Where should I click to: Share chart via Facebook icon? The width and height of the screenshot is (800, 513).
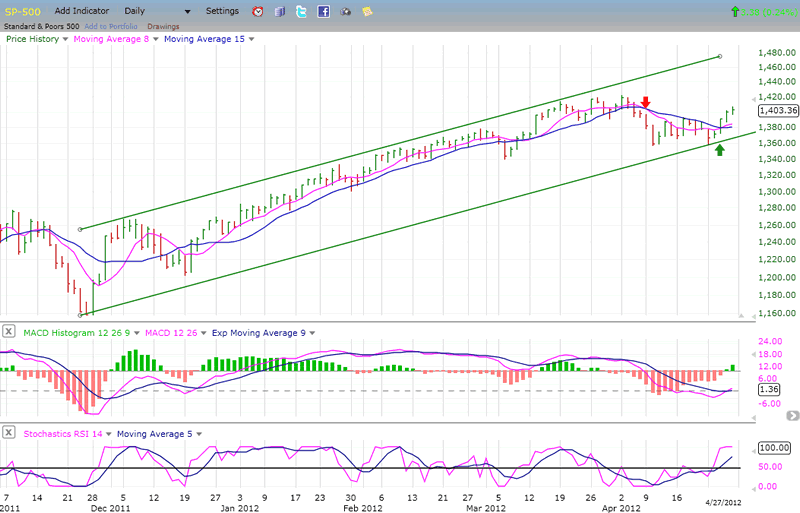324,12
